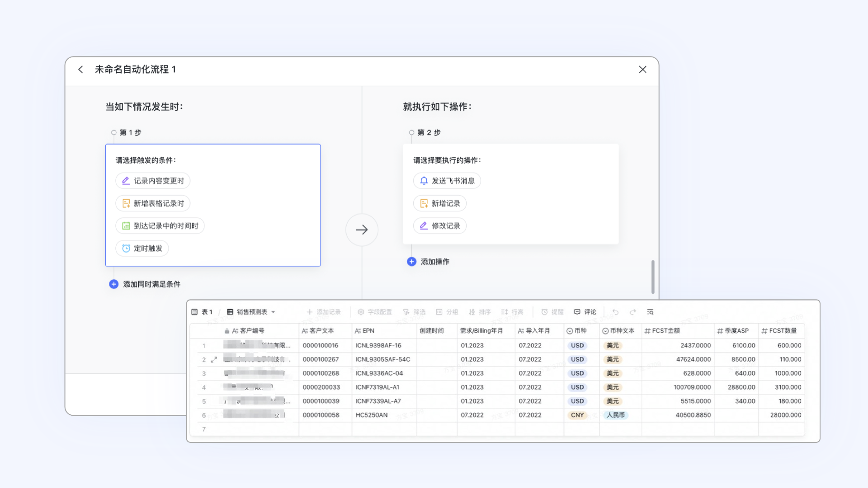Click the search records icon in table toolbar
This screenshot has width=868, height=488.
(x=650, y=312)
